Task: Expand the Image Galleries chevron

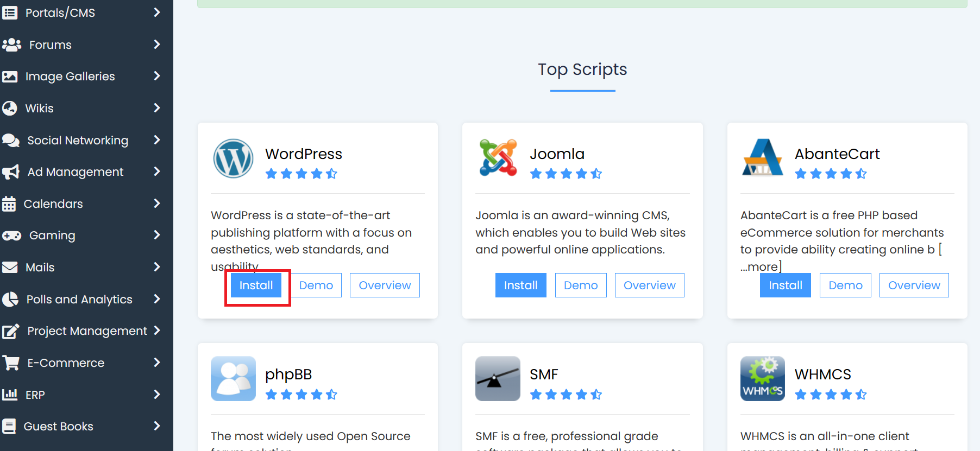Action: [x=157, y=75]
